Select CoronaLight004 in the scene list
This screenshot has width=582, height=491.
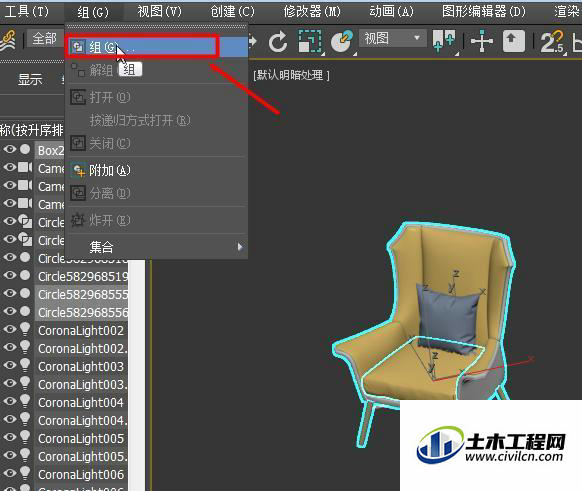click(81, 402)
